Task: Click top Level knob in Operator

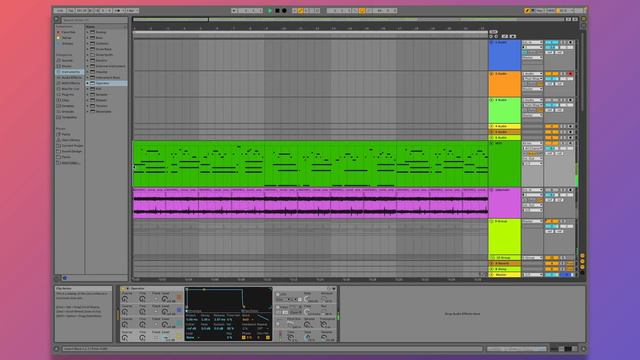Action: [164, 299]
